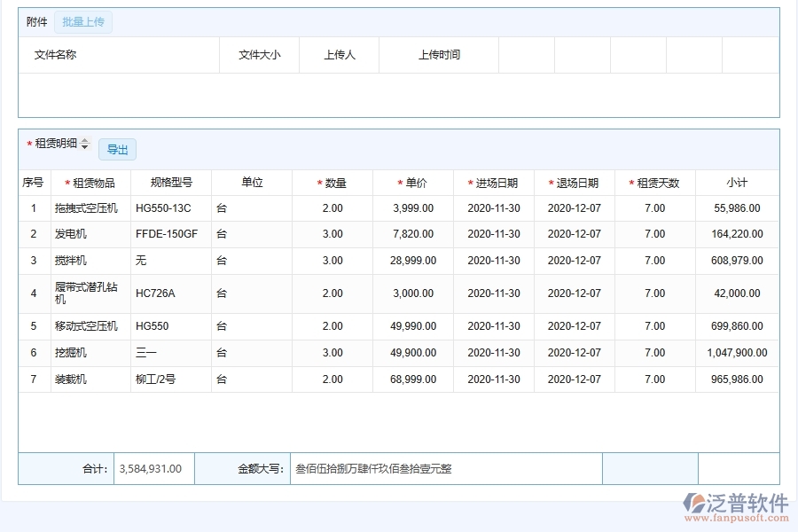The image size is (798, 532).
Task: Click the 导出 button above the rental table
Action: tap(117, 149)
